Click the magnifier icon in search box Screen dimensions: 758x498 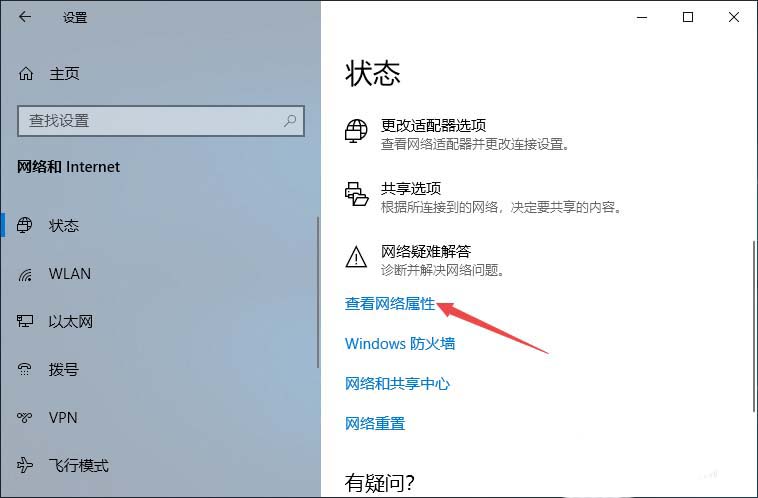(290, 120)
